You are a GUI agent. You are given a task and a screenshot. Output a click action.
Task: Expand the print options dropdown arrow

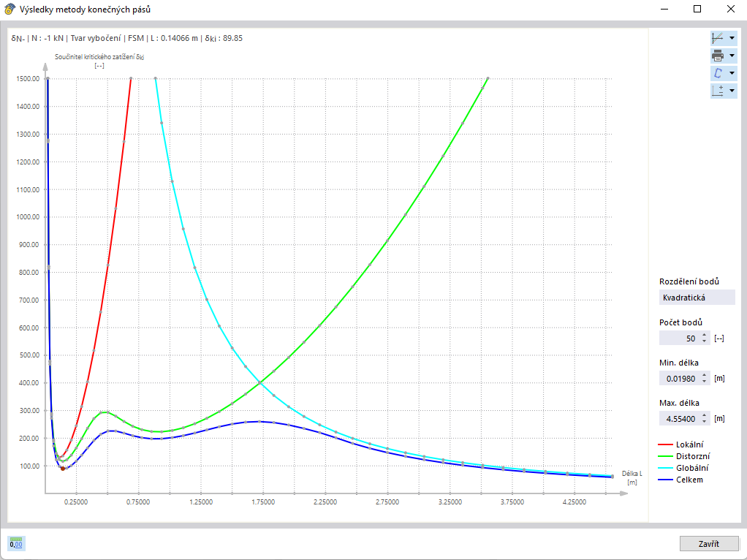click(732, 56)
